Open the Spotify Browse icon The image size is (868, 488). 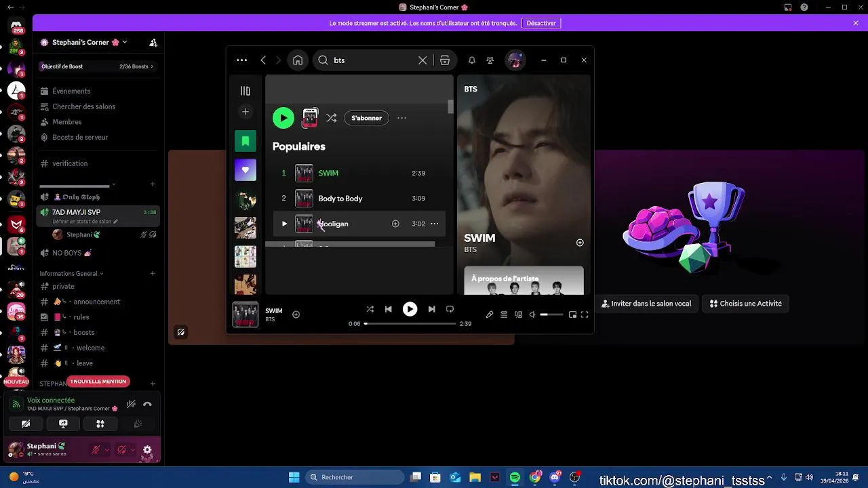point(445,60)
